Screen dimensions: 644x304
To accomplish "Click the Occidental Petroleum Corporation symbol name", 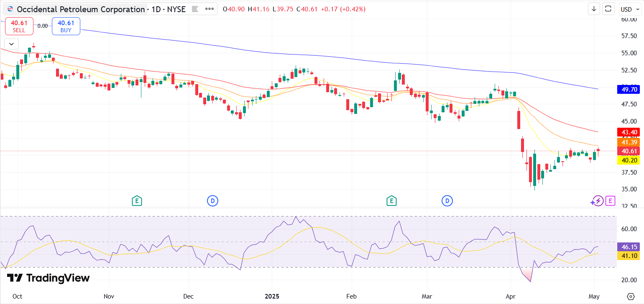I will (81, 9).
